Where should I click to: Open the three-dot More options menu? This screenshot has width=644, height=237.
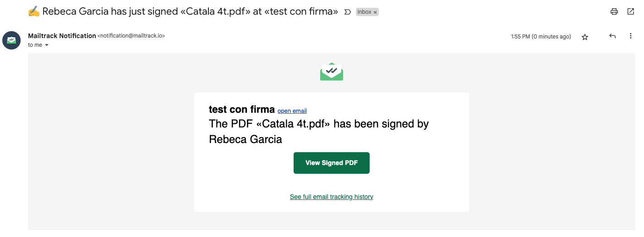click(631, 36)
